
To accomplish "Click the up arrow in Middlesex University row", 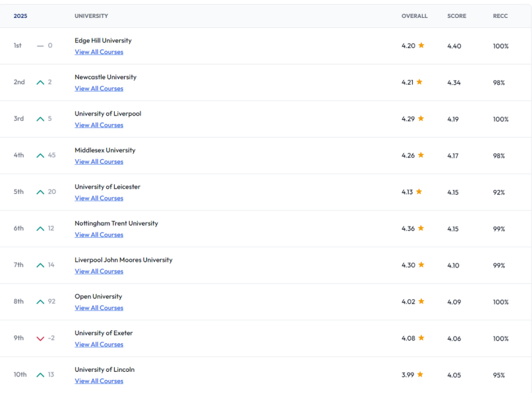I will click(40, 156).
